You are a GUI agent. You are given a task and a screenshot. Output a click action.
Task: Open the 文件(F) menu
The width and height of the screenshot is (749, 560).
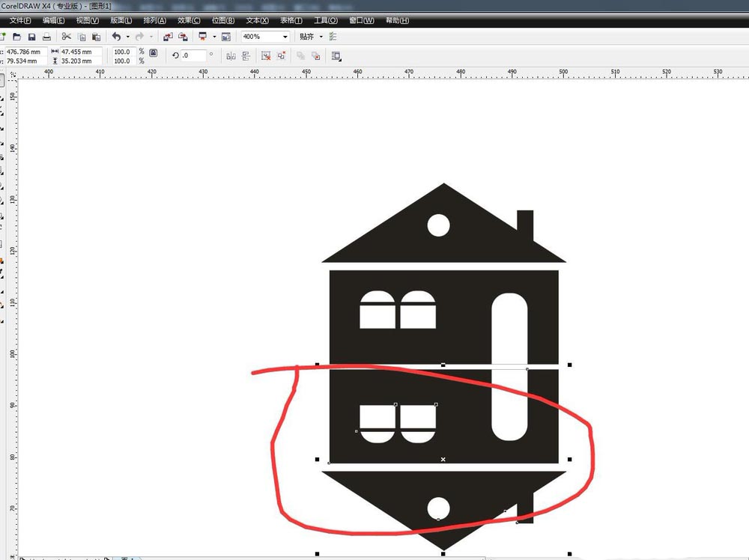coord(20,20)
